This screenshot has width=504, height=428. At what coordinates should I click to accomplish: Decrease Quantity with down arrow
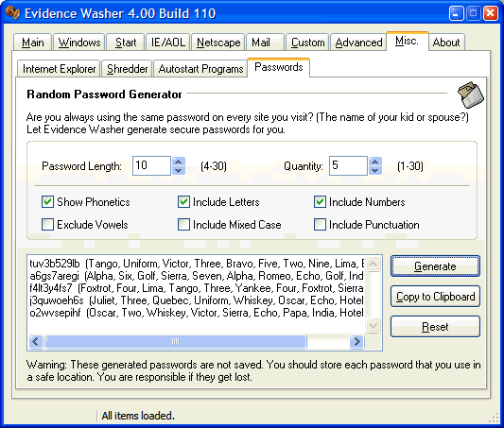375,170
